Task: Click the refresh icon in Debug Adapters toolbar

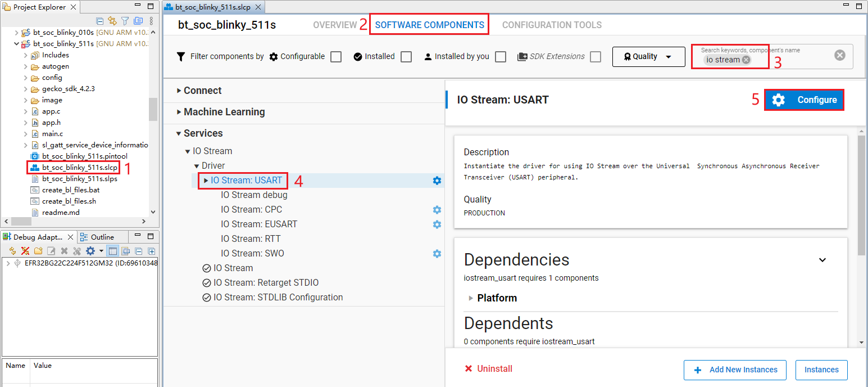Action: click(x=12, y=251)
